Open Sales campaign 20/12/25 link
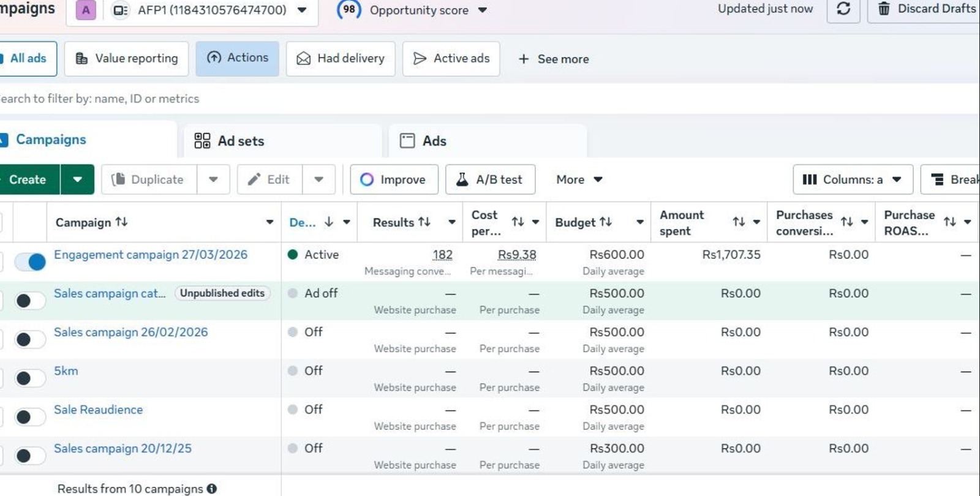980x496 pixels. click(x=123, y=448)
